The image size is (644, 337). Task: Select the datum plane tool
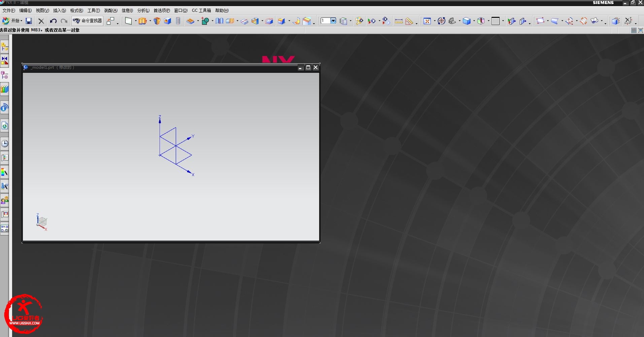point(129,21)
